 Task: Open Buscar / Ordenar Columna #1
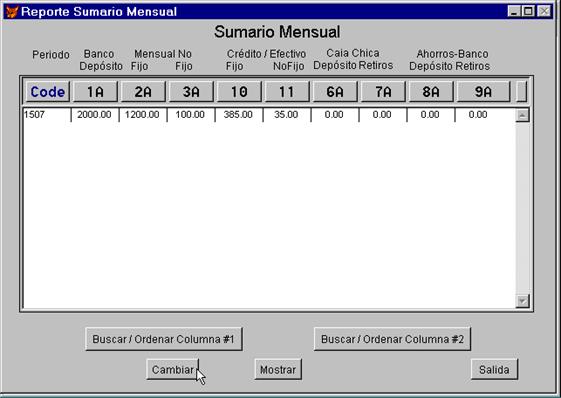(x=164, y=339)
